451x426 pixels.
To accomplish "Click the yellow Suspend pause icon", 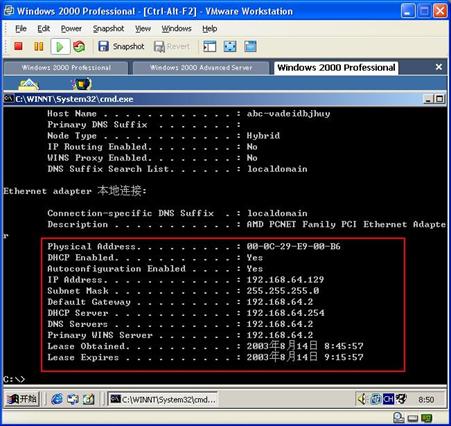I will coord(39,46).
